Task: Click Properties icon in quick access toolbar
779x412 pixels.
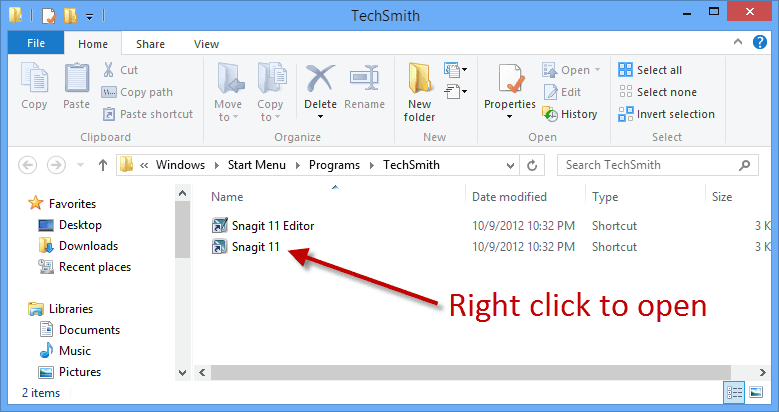Action: tap(49, 15)
